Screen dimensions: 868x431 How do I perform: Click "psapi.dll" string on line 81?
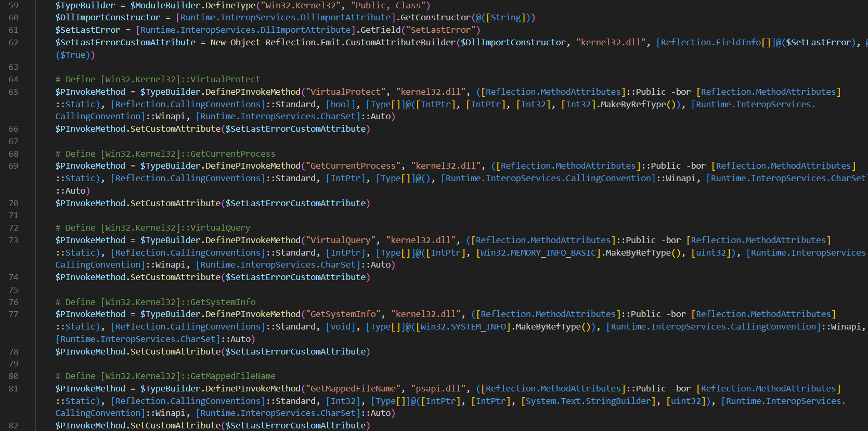coord(436,388)
